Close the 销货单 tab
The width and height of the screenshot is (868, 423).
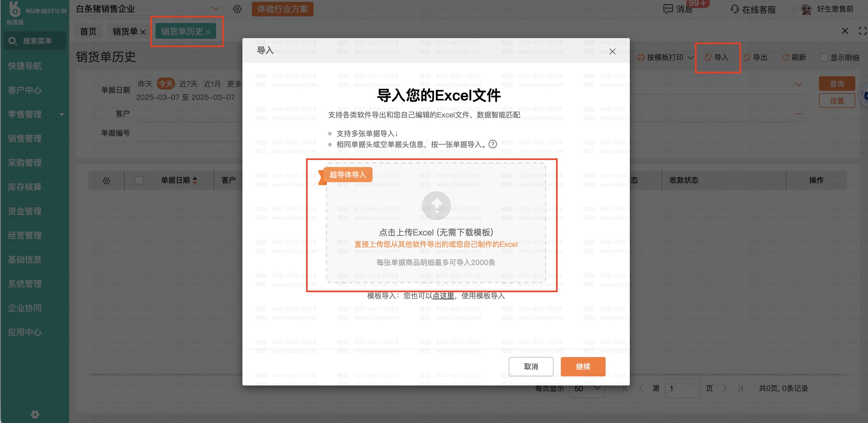pos(143,32)
